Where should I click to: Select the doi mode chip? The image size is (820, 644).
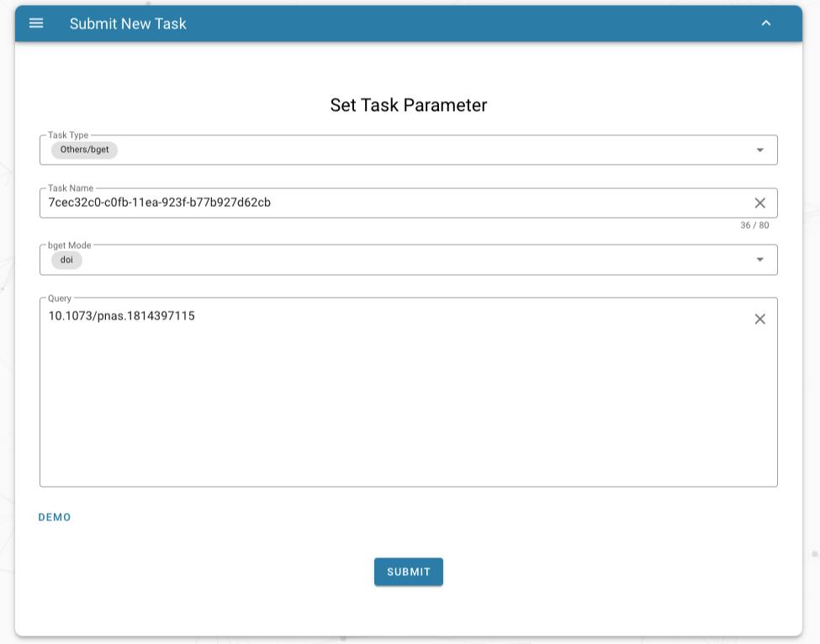66,260
